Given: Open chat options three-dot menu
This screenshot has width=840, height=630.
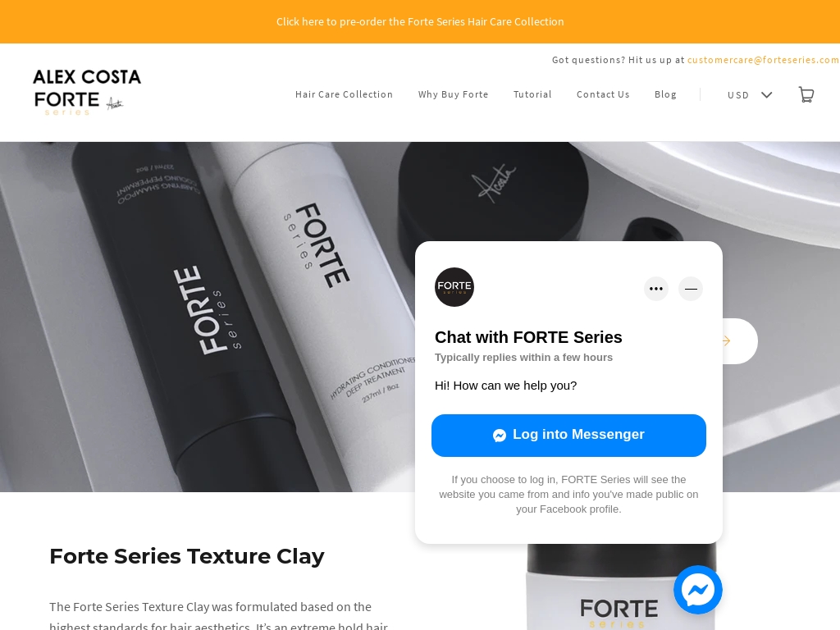Looking at the screenshot, I should 655,289.
